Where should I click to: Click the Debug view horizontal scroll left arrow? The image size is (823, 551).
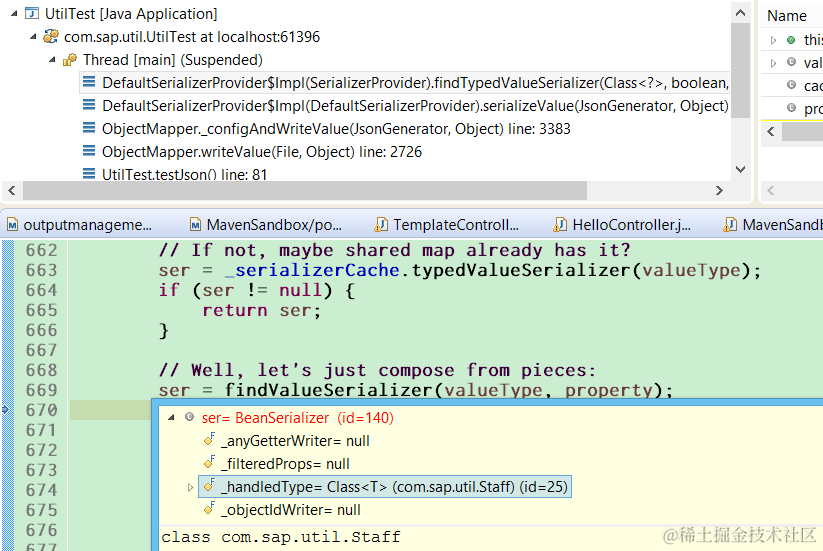12,190
